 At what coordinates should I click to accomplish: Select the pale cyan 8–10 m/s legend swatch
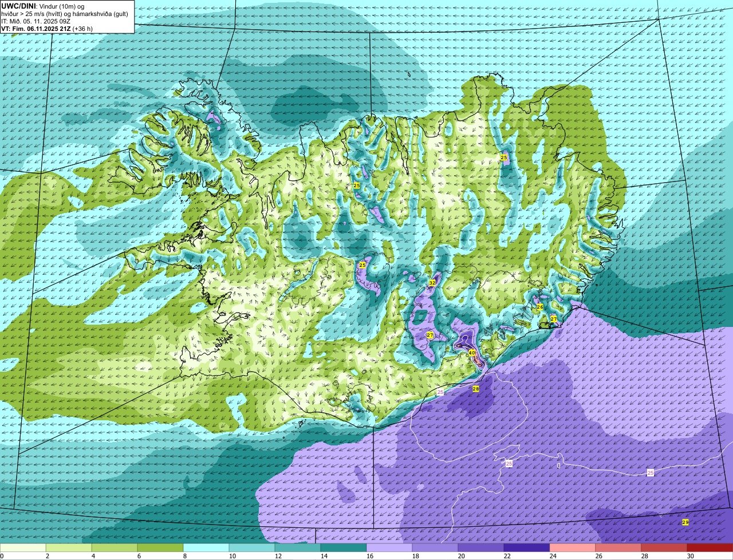point(206,547)
